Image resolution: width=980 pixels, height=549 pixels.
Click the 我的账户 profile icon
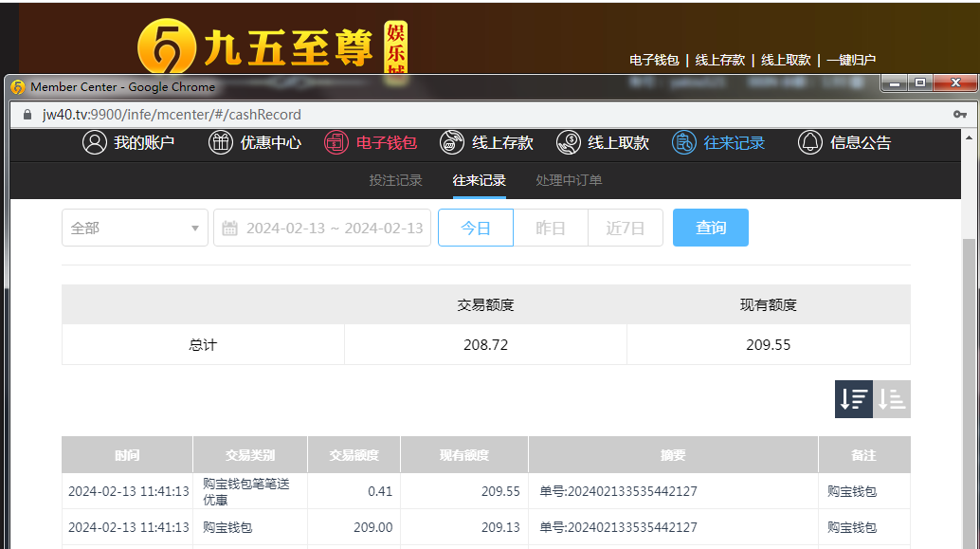(x=94, y=143)
